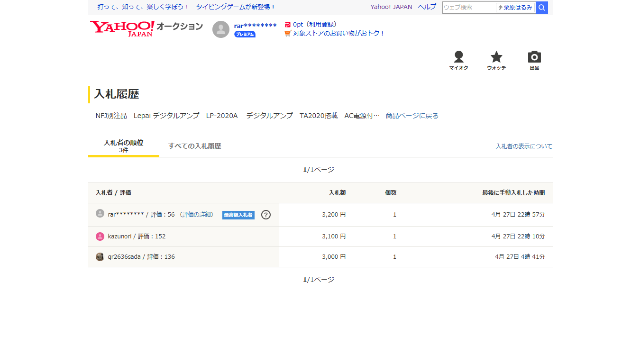Image resolution: width=640 pixels, height=364 pixels.
Task: Go back via 商品ページに戻る link
Action: tap(412, 116)
